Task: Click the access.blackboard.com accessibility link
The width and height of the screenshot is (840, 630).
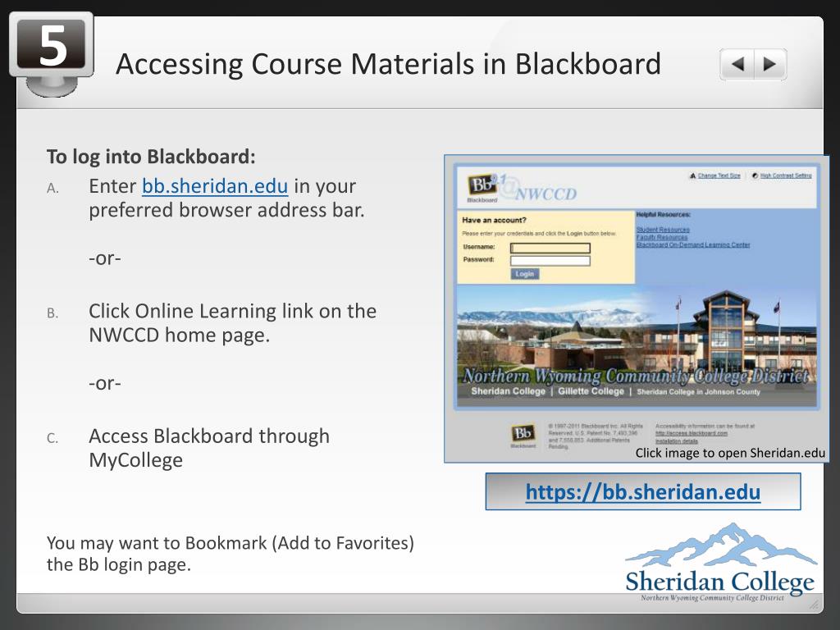Action: point(691,433)
